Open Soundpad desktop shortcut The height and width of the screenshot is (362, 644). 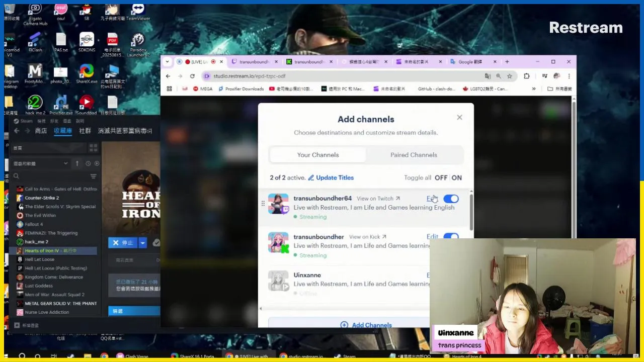pyautogui.click(x=87, y=106)
